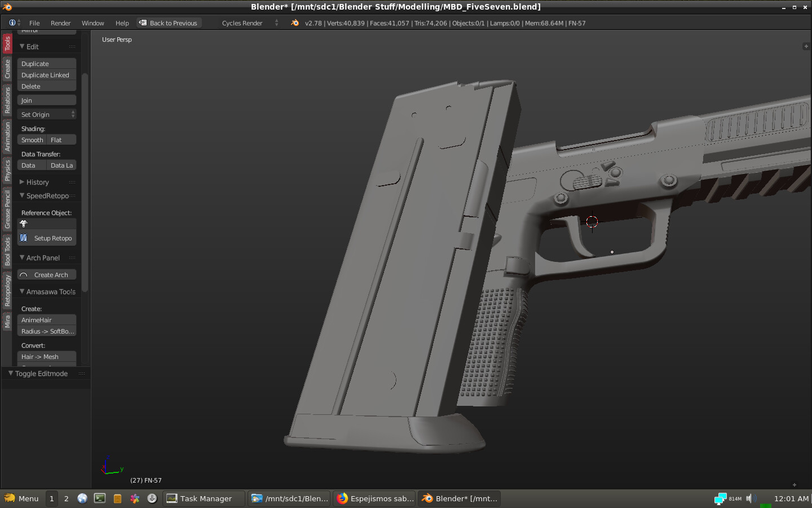
Task: Expand the History panel
Action: (x=22, y=182)
